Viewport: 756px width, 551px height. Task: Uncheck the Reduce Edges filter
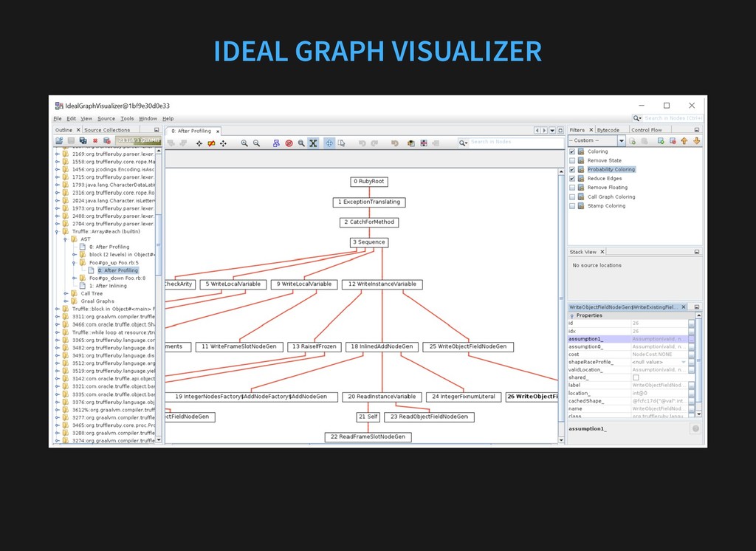[x=572, y=179]
